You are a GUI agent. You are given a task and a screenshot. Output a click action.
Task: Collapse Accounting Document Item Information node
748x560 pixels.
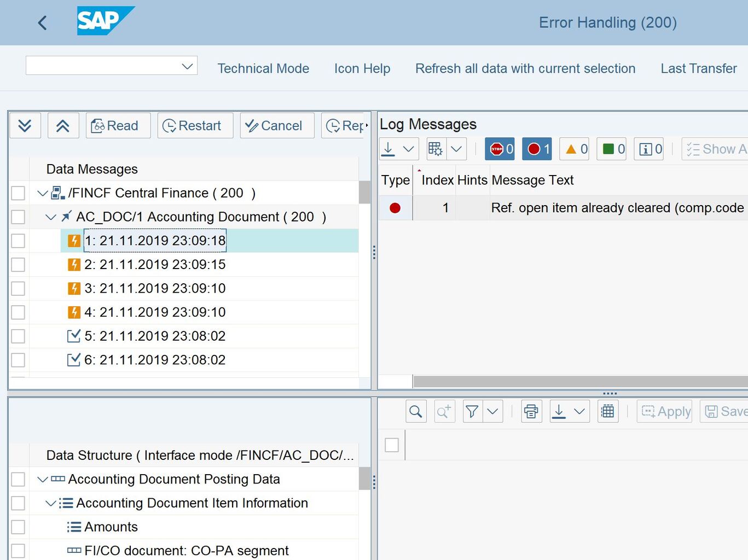pyautogui.click(x=50, y=503)
